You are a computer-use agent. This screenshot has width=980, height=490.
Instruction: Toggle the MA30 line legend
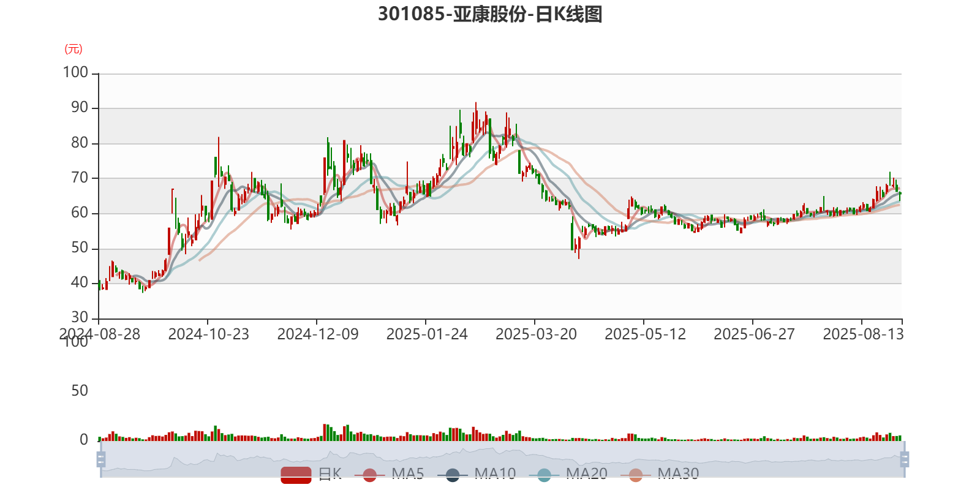pyautogui.click(x=660, y=474)
